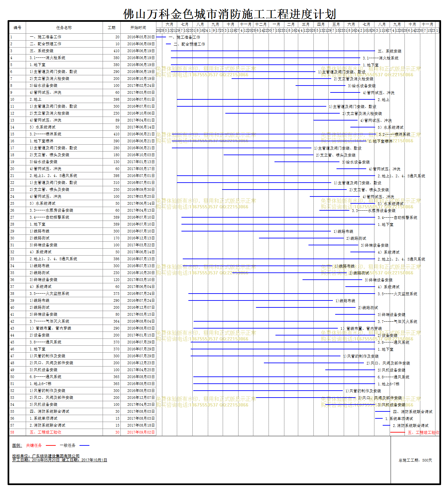Image resolution: width=448 pixels, height=492 pixels.
Task: Click the 工期 column header
Action: (112, 28)
